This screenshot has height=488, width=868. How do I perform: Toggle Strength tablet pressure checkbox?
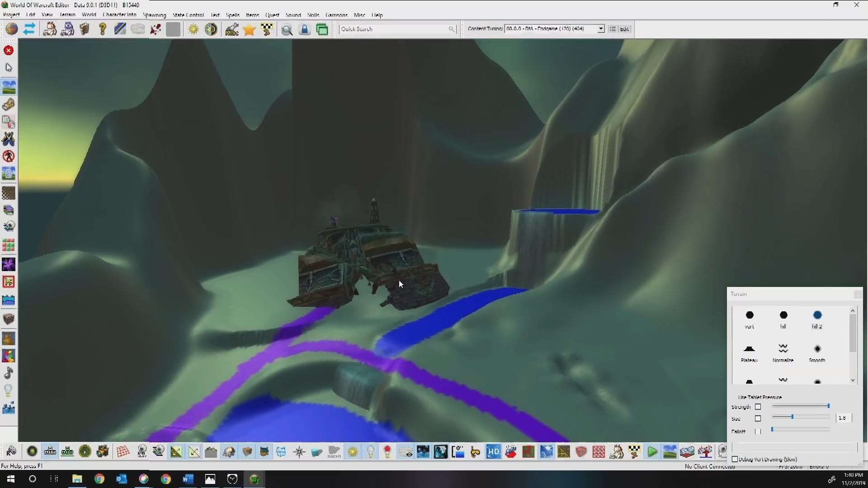(758, 407)
